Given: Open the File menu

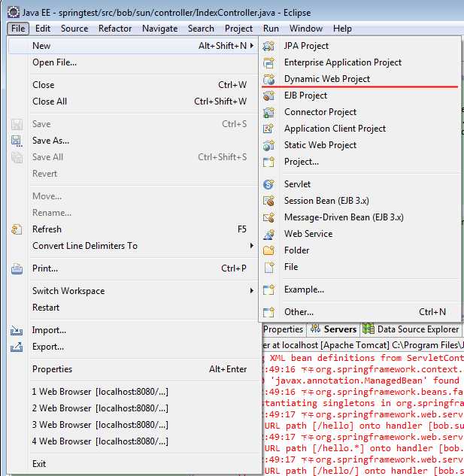Looking at the screenshot, I should pos(18,29).
